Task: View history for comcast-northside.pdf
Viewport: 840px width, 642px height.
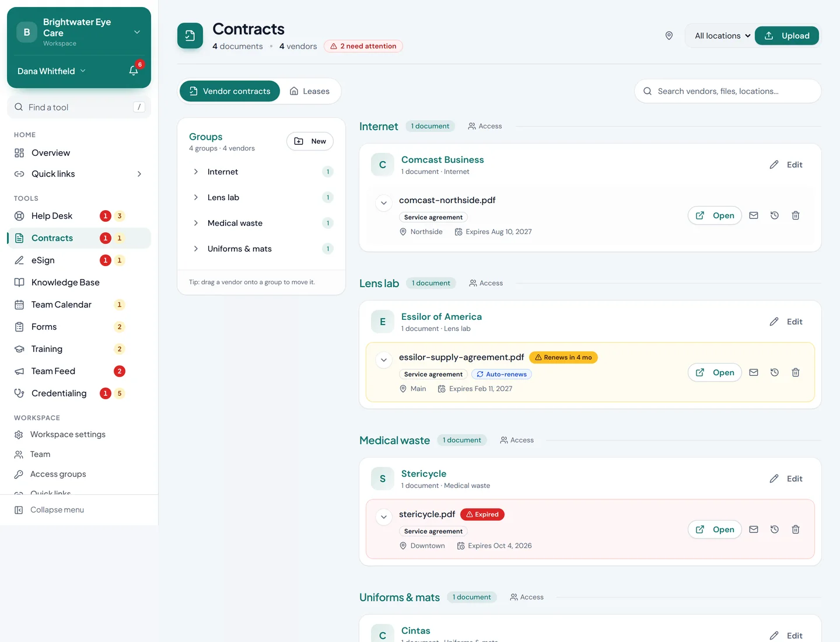Action: [x=775, y=215]
